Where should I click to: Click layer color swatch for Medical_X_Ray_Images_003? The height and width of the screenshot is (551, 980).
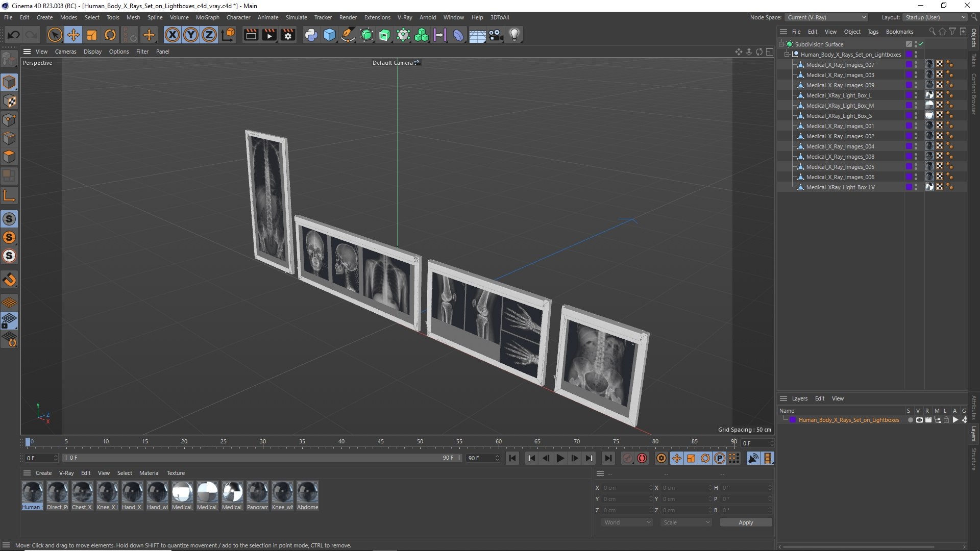point(909,75)
